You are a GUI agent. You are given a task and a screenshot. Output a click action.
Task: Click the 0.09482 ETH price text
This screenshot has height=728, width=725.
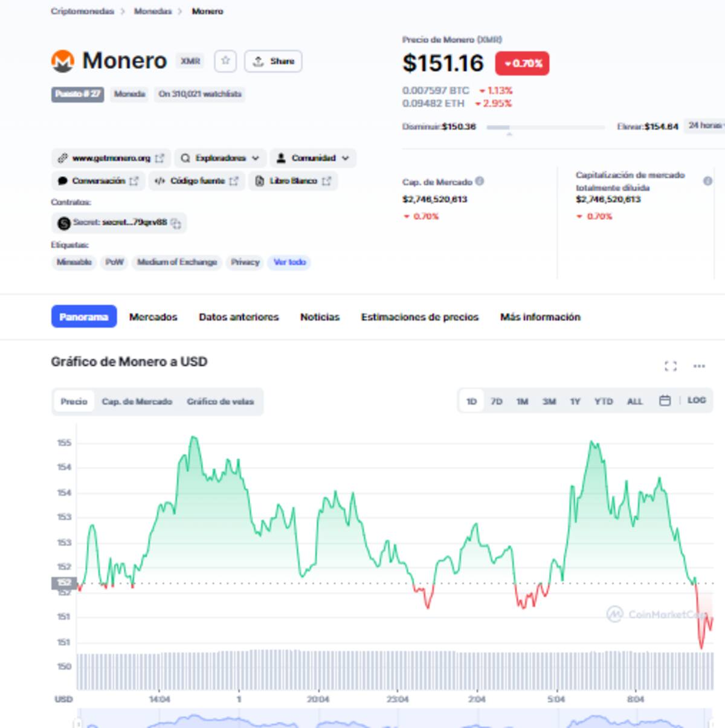tap(433, 103)
